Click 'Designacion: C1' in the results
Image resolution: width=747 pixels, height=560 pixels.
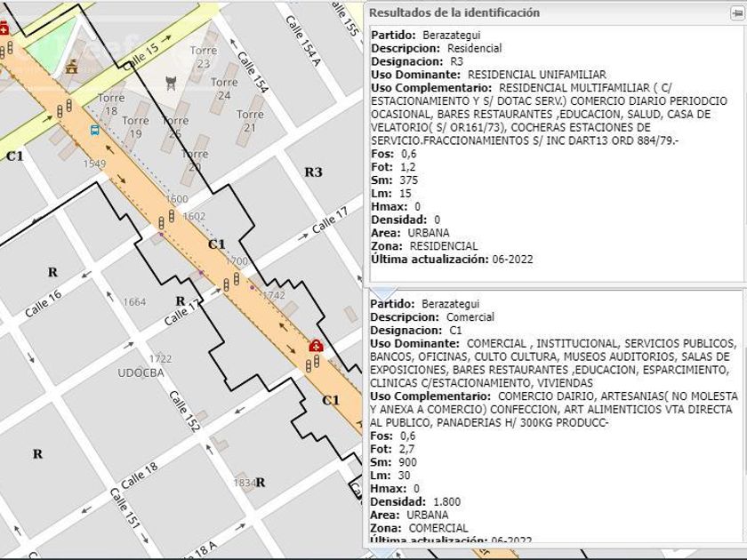(416, 331)
